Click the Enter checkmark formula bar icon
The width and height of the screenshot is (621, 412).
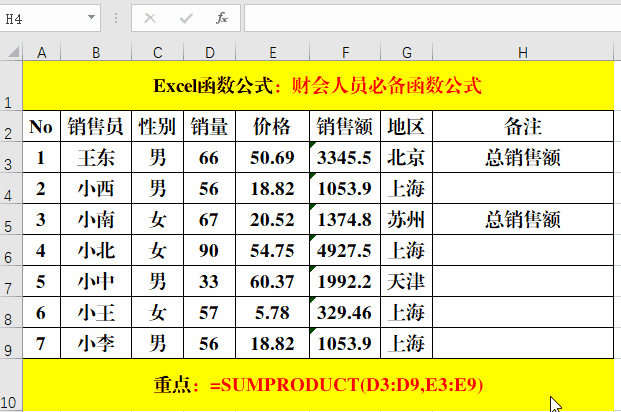click(x=186, y=18)
